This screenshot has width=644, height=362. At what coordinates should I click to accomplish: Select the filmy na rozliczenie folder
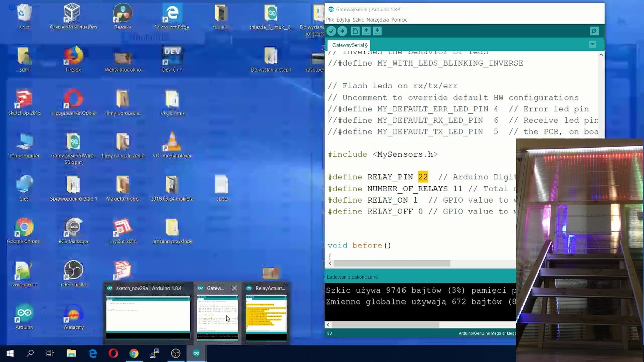click(123, 145)
